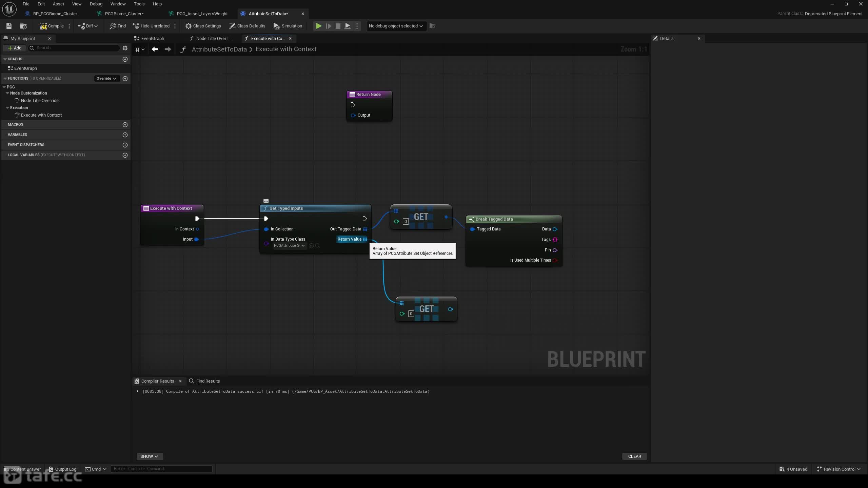This screenshot has height=488, width=868.
Task: Open My Blueprint settings gear
Action: click(x=125, y=48)
